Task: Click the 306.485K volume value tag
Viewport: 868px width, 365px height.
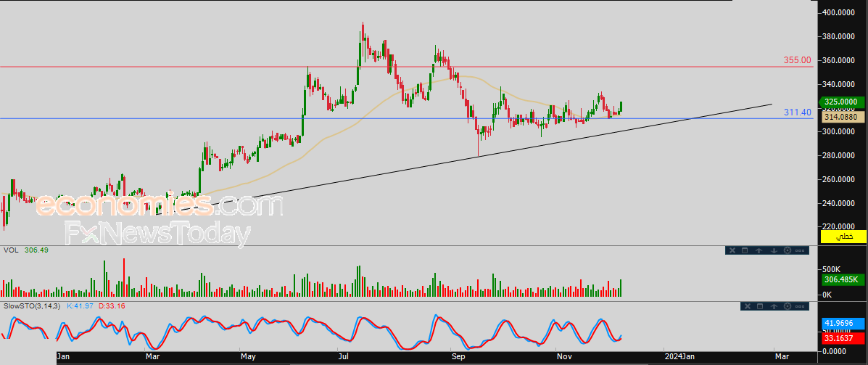Action: pos(843,280)
